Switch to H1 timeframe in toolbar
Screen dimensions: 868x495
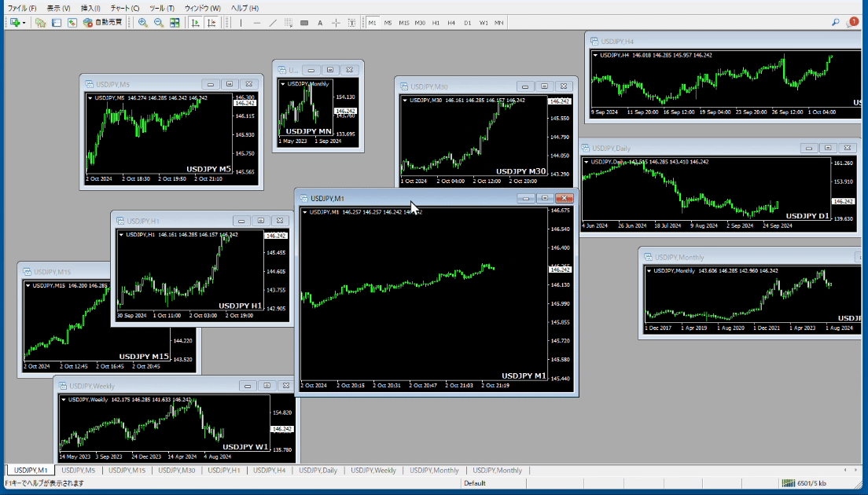pos(436,23)
